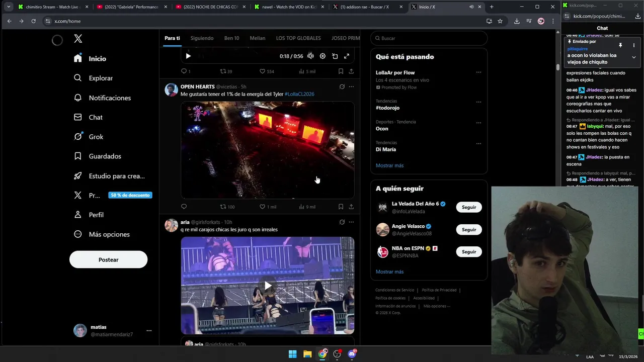Like the OPEN HEARTS post with 1 mil likes
The height and width of the screenshot is (362, 644).
(268, 207)
